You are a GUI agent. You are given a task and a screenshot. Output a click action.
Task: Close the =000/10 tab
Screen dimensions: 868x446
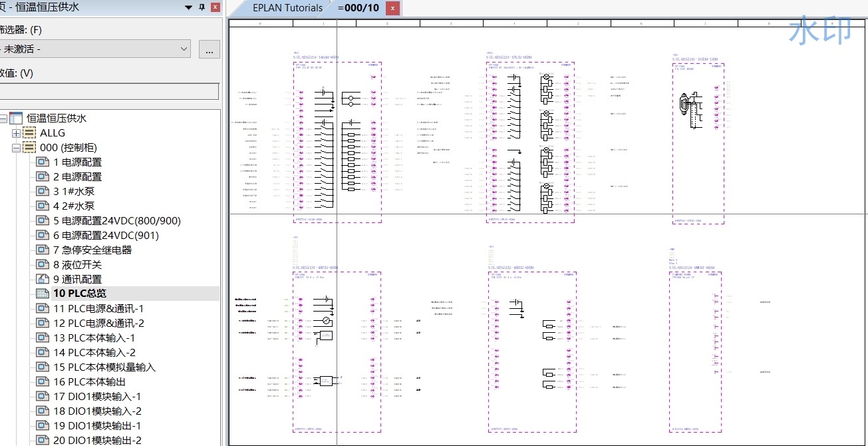point(392,8)
